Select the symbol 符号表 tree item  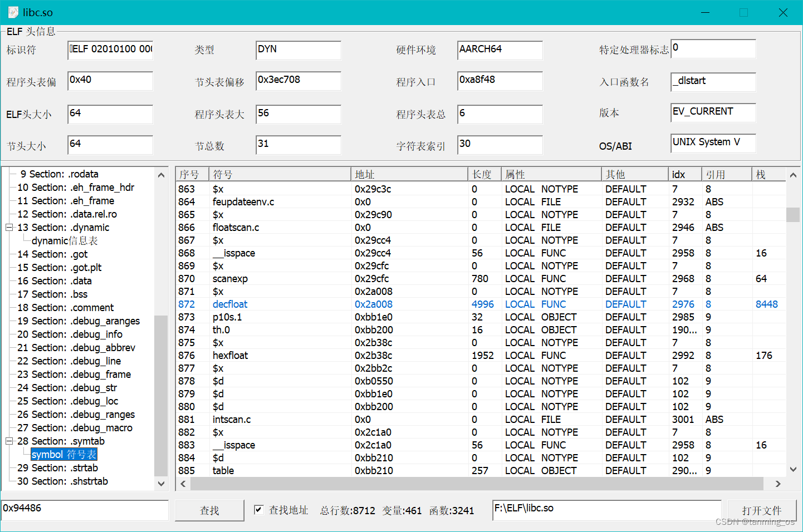(x=63, y=454)
